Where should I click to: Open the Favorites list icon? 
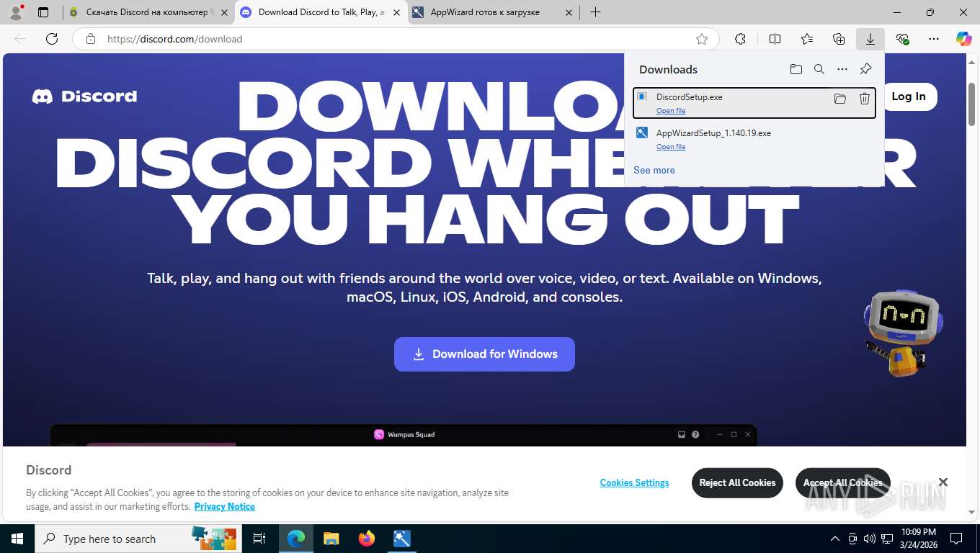807,39
